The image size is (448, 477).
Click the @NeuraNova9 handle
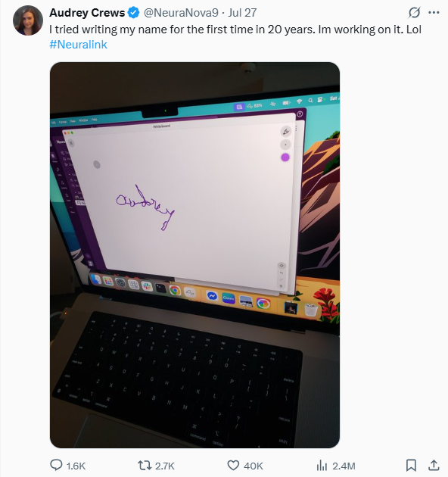[181, 13]
